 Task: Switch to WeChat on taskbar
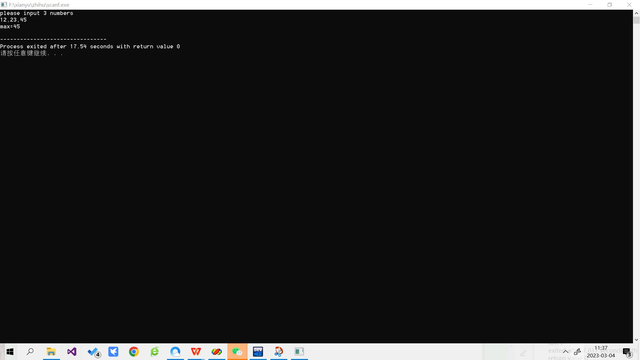237,351
